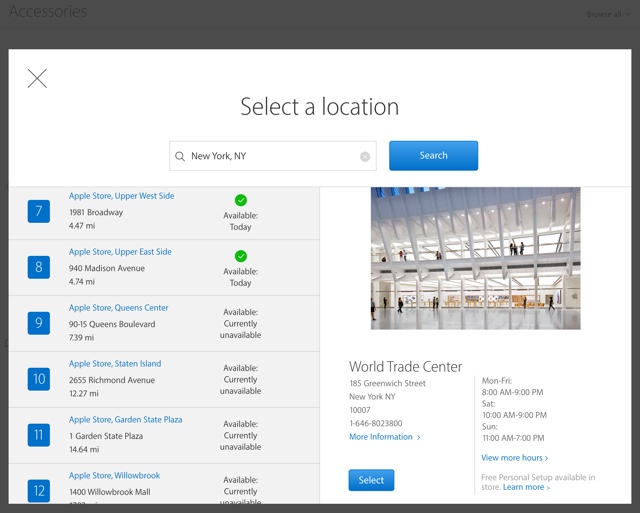Screen dimensions: 640x513
Task: Click the 1400 Willowbrook Mall address
Action: pyautogui.click(x=110, y=492)
